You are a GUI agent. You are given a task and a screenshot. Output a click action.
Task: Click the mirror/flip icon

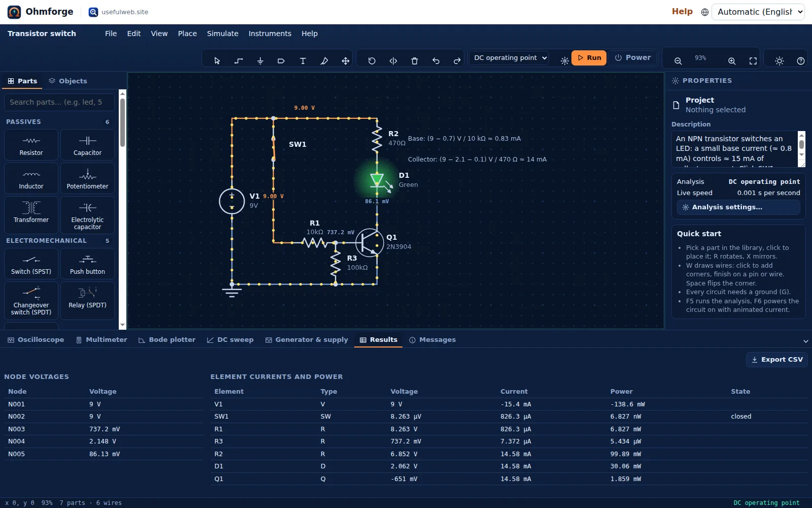[x=393, y=61]
